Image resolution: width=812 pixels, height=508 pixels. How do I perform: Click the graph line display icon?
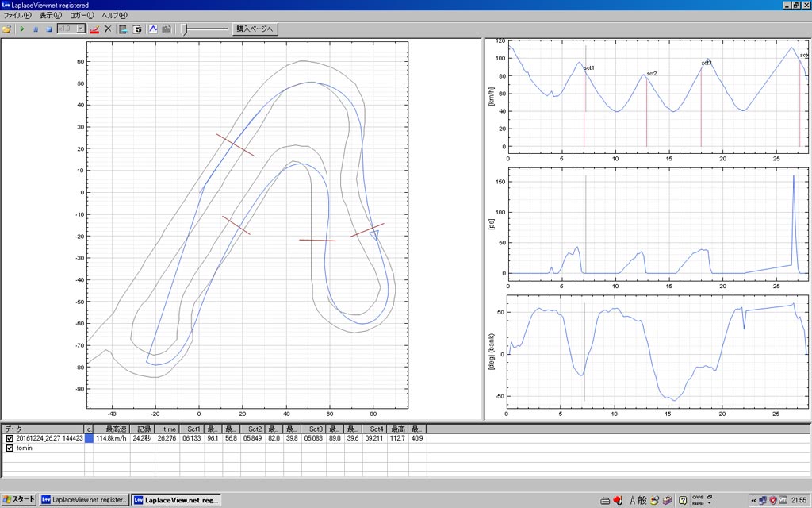pyautogui.click(x=152, y=29)
